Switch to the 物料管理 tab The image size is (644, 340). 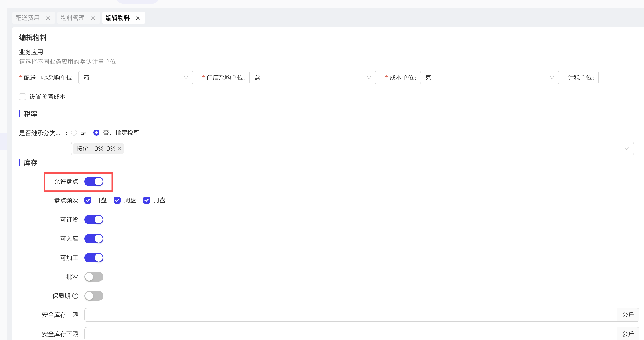(x=72, y=18)
